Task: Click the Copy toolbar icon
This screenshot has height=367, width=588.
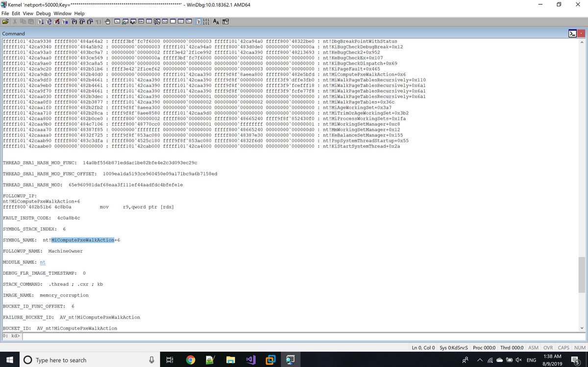Action: [23, 22]
